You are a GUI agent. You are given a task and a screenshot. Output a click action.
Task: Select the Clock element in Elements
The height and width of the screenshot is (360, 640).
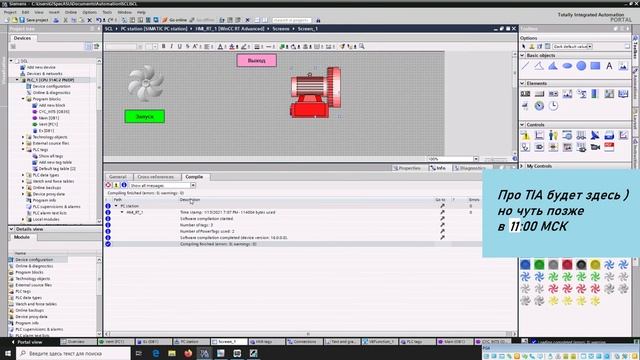tap(553, 106)
